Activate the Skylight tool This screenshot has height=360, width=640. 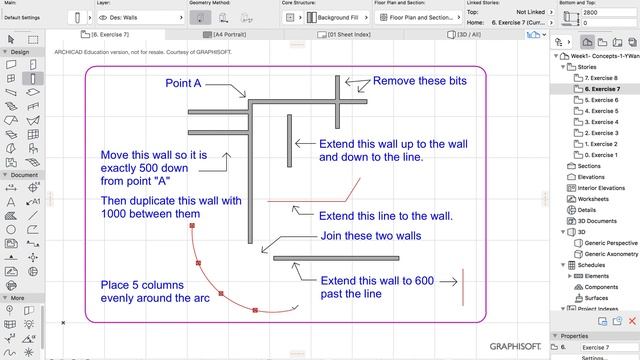click(x=11, y=134)
